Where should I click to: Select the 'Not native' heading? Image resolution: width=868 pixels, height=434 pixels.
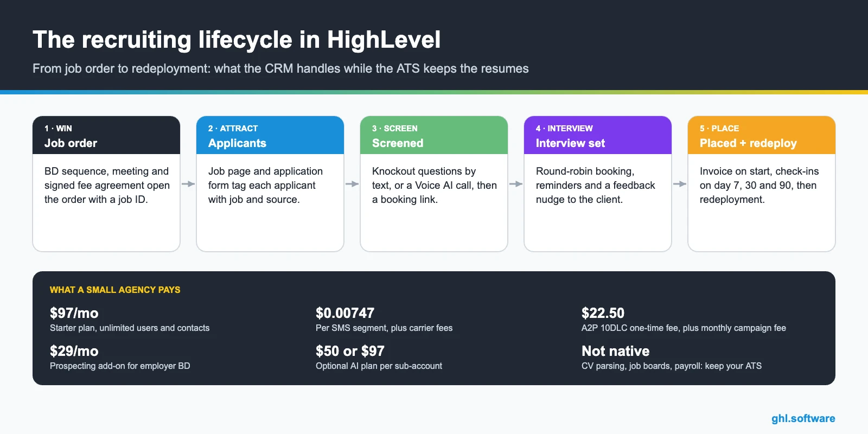(616, 351)
